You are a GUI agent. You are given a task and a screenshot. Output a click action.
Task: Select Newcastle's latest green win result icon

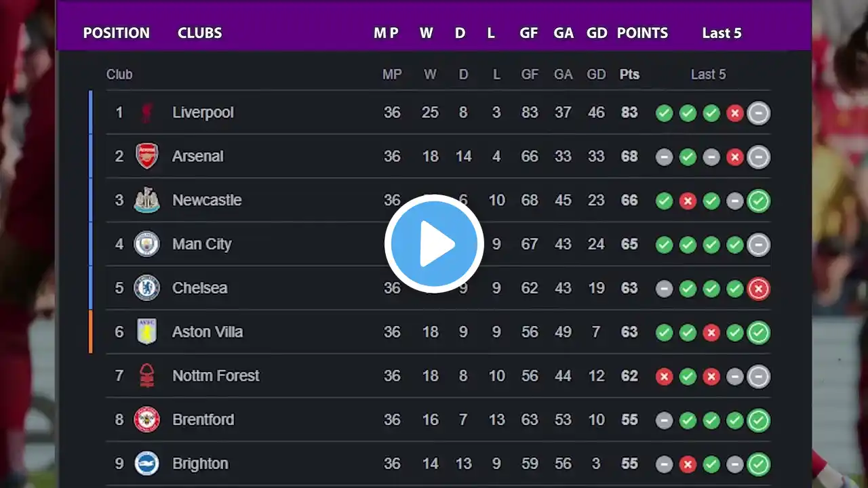[758, 201]
